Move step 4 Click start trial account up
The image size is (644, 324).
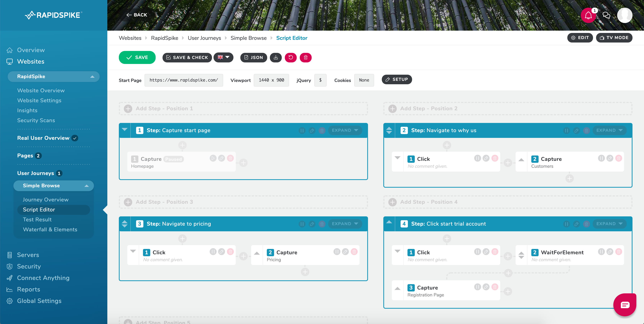[389, 222]
